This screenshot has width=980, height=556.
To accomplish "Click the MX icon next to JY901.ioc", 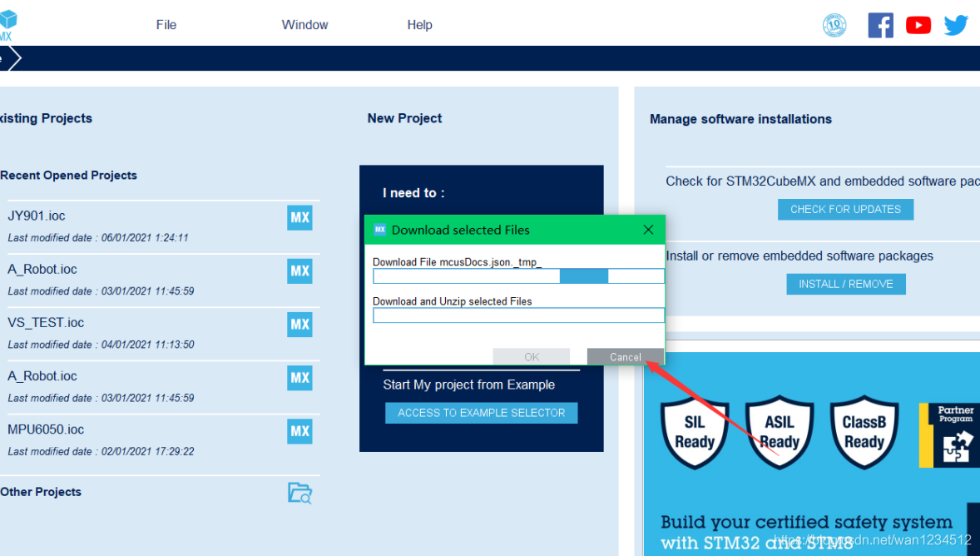I will 299,218.
